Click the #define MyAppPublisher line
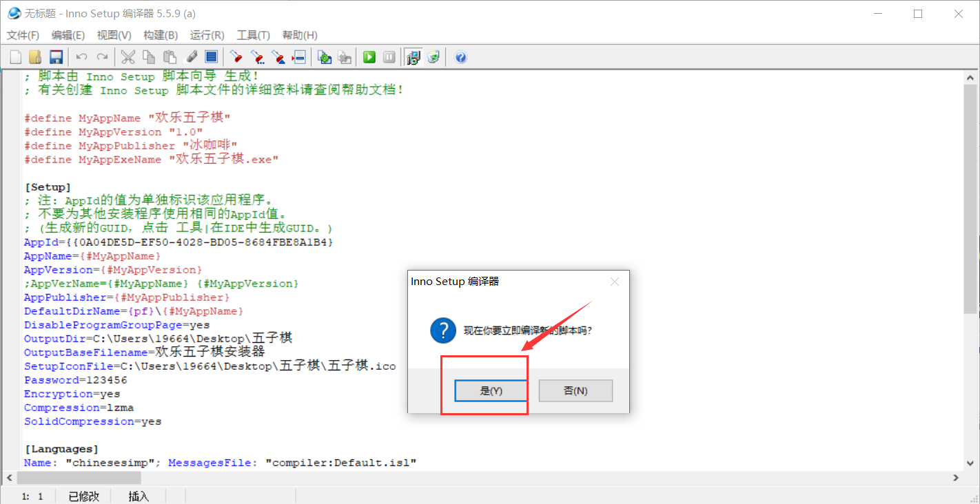980x504 pixels. 131,146
